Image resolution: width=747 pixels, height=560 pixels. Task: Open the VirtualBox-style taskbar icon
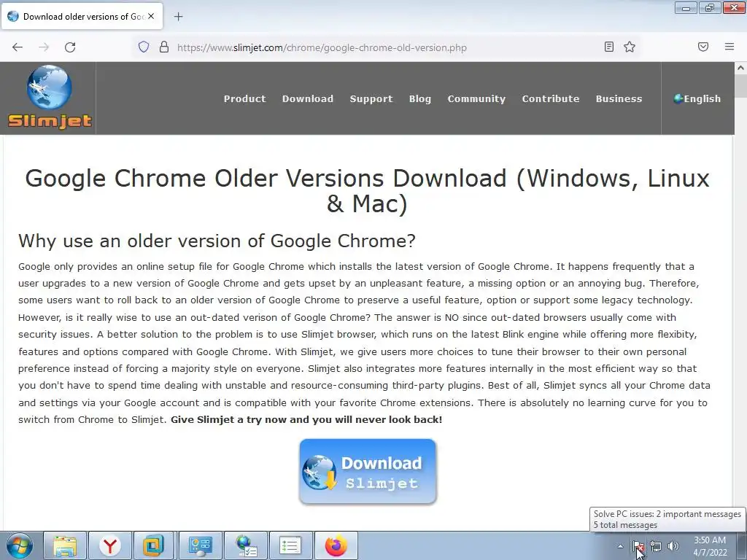[x=153, y=545]
